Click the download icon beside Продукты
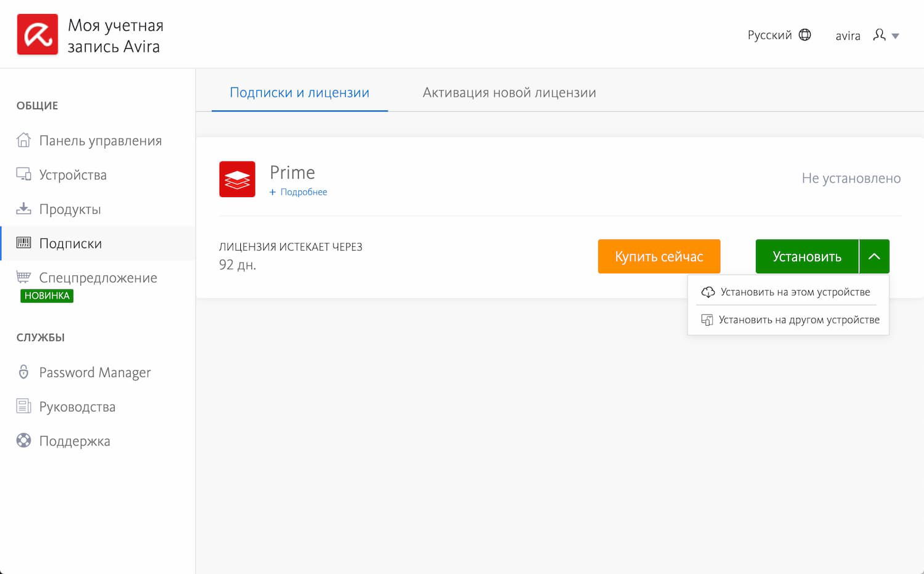The image size is (924, 574). (x=23, y=209)
